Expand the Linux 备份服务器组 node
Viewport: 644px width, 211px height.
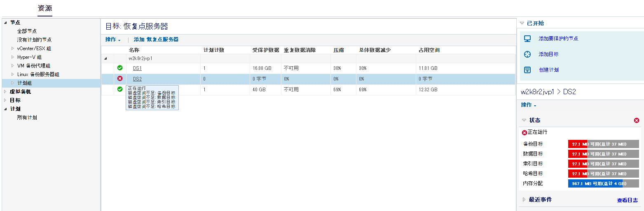[x=12, y=74]
